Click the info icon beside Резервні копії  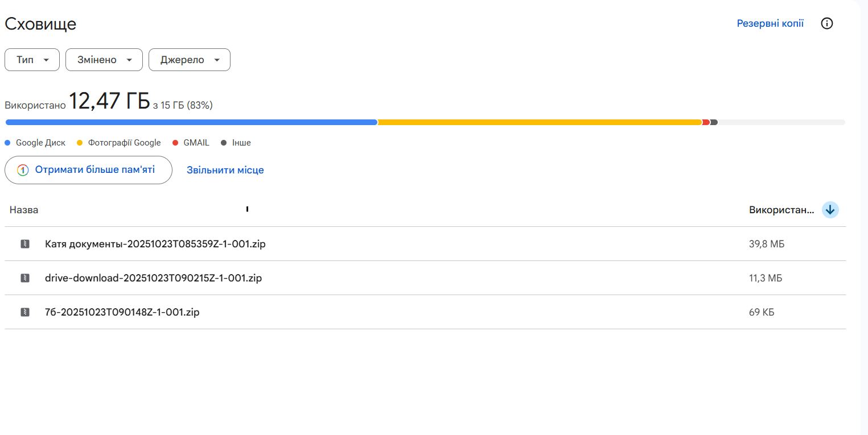pyautogui.click(x=827, y=23)
